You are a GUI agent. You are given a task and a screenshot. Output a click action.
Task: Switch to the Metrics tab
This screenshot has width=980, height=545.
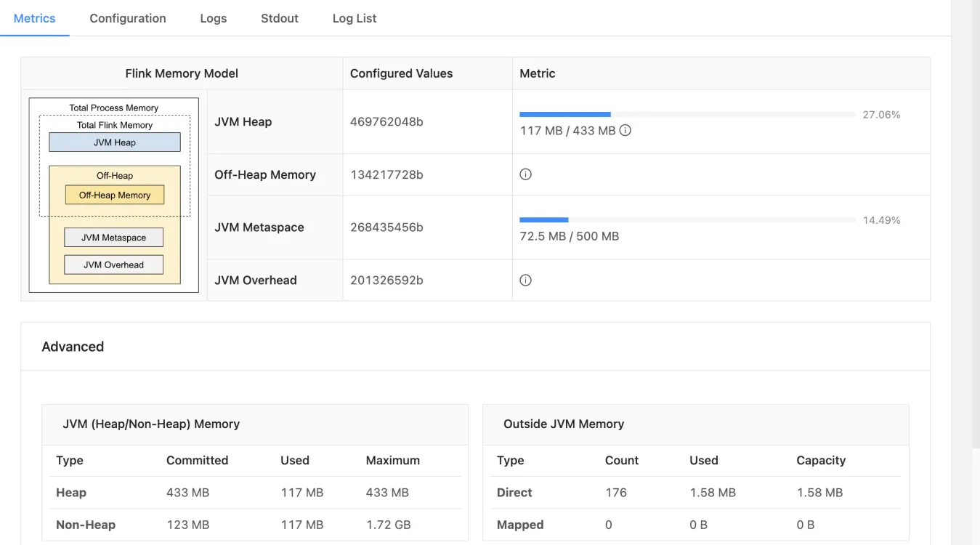pos(35,18)
